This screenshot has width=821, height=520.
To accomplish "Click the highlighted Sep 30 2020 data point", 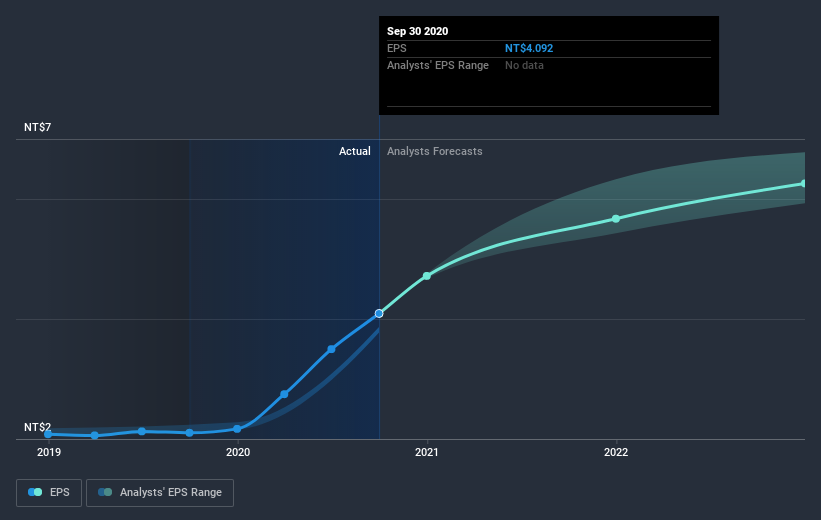I will [379, 314].
